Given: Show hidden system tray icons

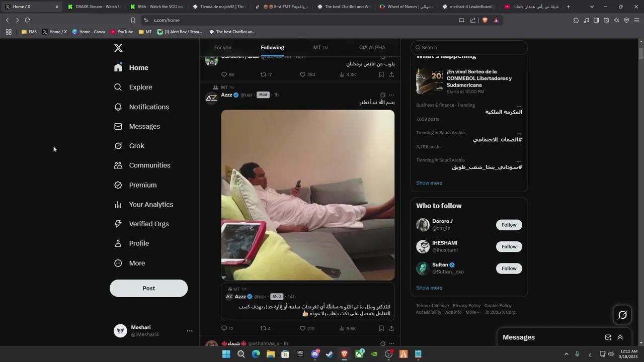Looking at the screenshot, I should (x=567, y=354).
